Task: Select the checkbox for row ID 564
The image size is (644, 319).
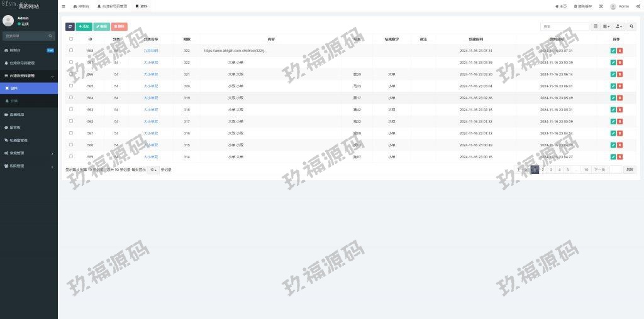Action: pos(71,97)
